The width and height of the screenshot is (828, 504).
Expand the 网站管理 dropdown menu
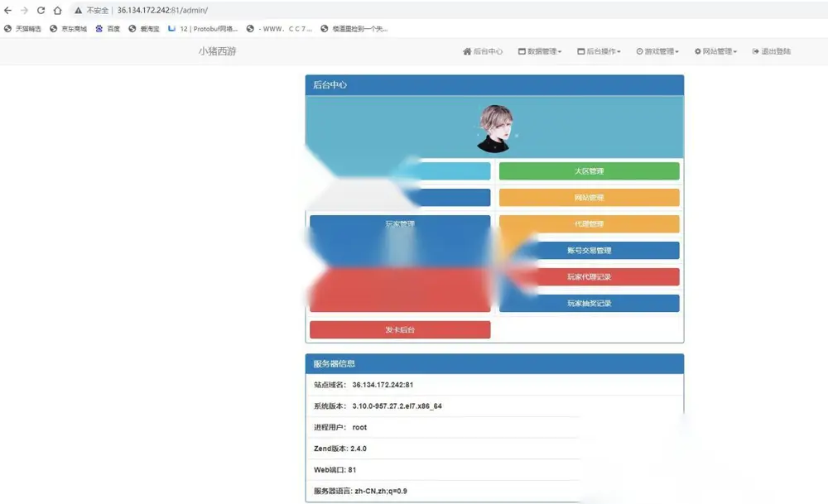[715, 51]
